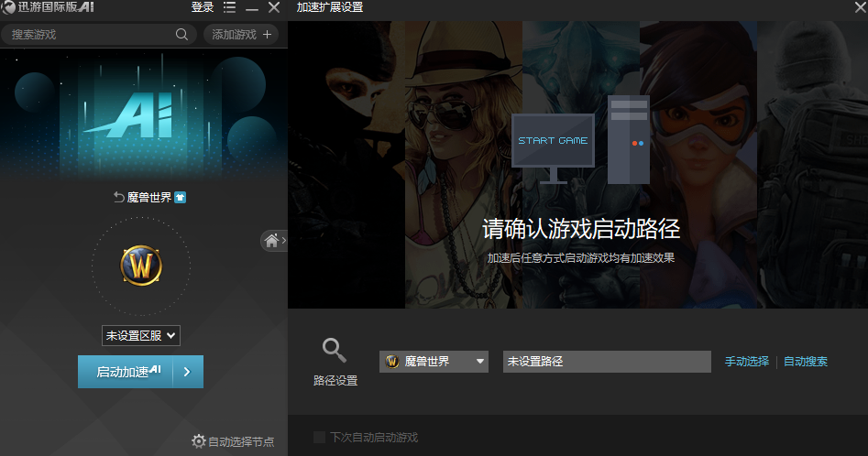Click the 加速后任意方式启动游戏均有加速效果 text
868x456 pixels.
(x=581, y=257)
